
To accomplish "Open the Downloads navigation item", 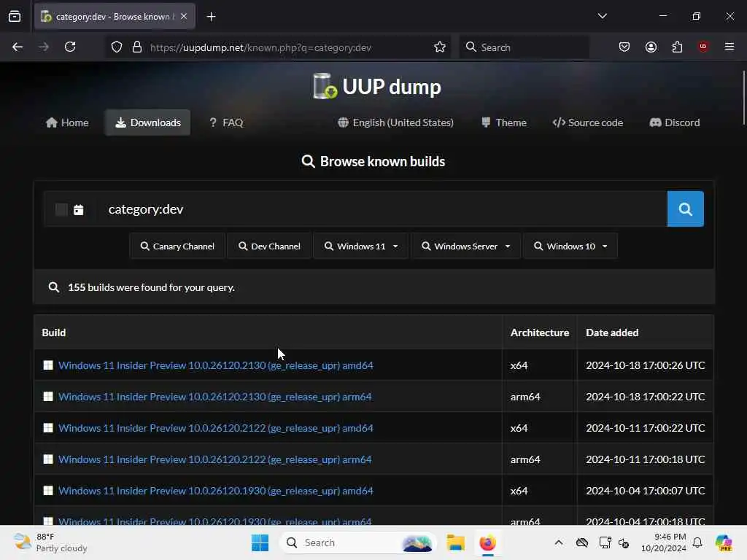I will 147,122.
